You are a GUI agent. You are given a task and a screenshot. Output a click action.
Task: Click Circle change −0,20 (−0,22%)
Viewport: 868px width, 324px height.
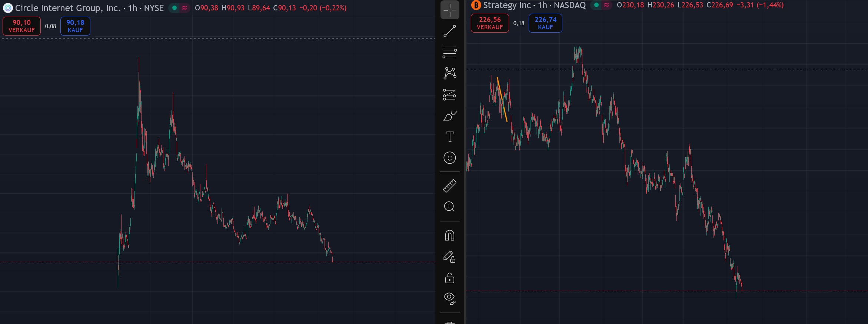pyautogui.click(x=323, y=8)
